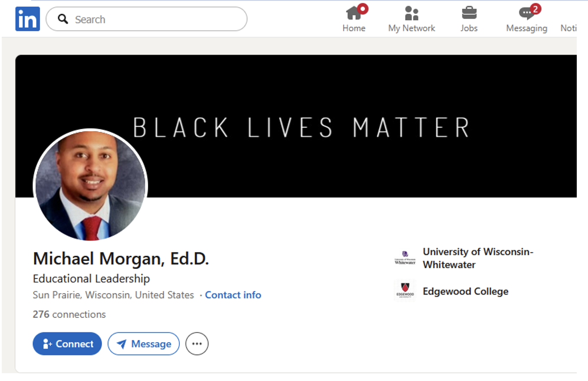Open the partially visible Notifications tab

click(568, 28)
